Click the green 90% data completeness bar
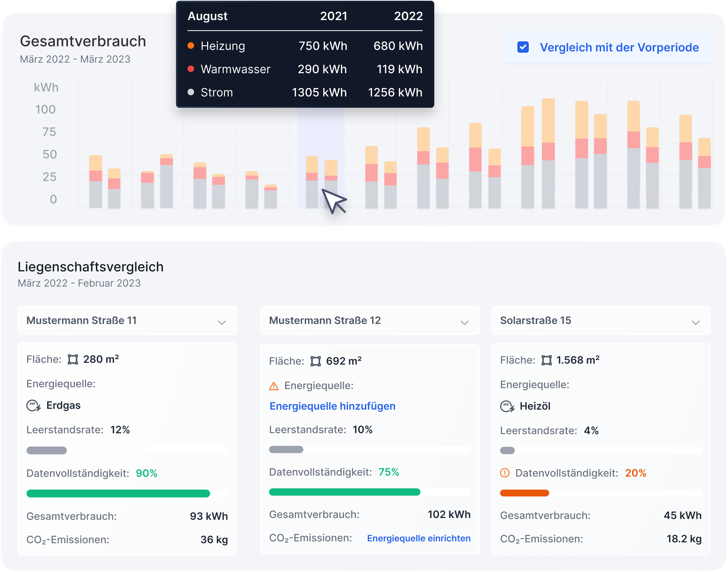The image size is (728, 572). pyautogui.click(x=118, y=493)
